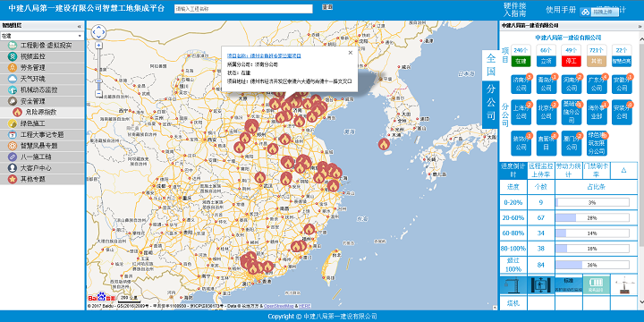Open the 视频监控 video monitoring icon
This screenshot has height=322, width=644.
(x=12, y=56)
